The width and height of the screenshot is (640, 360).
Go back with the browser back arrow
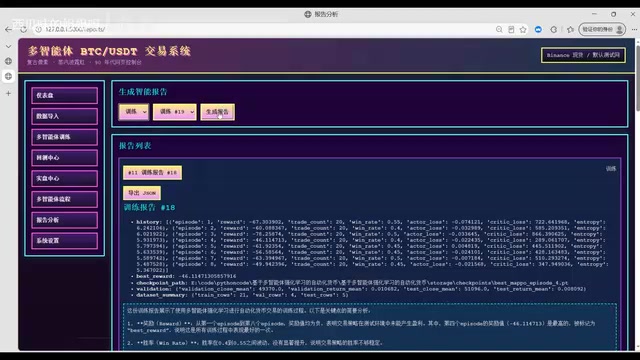9,29
